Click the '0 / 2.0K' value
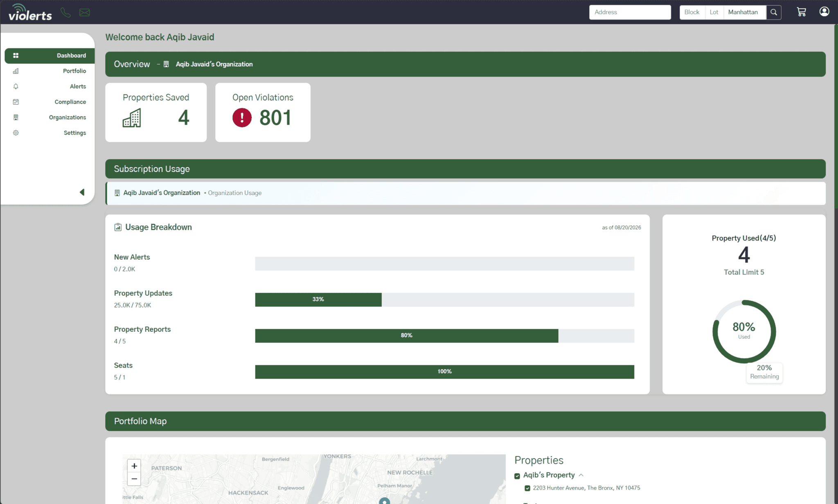This screenshot has width=838, height=504. tap(124, 269)
